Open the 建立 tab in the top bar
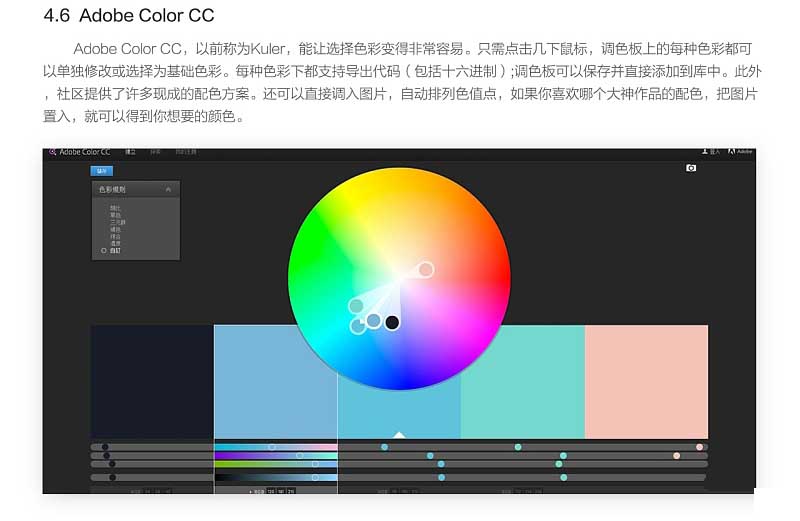 click(x=131, y=152)
